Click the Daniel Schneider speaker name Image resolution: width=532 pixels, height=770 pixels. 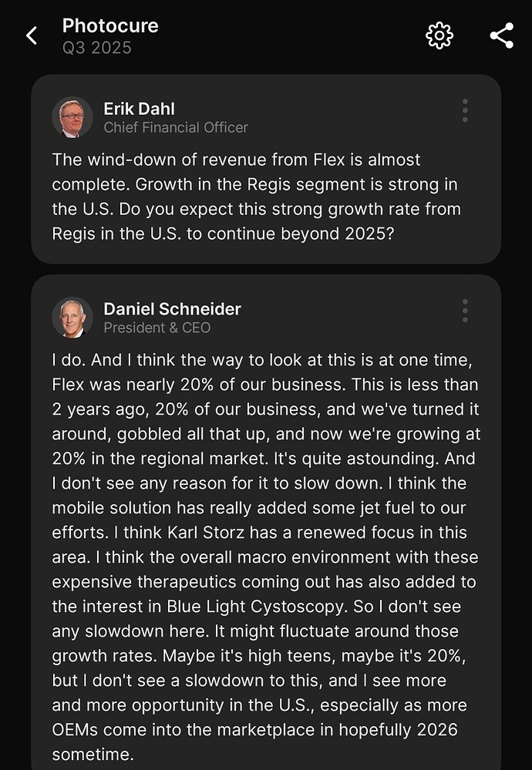point(172,309)
